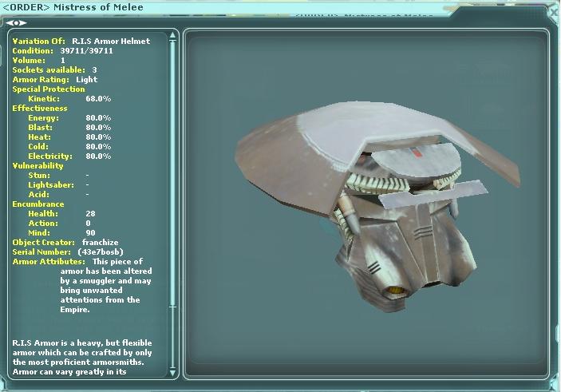This screenshot has width=561, height=392.
Task: Select the creator name 'franchize'
Action: click(x=101, y=243)
